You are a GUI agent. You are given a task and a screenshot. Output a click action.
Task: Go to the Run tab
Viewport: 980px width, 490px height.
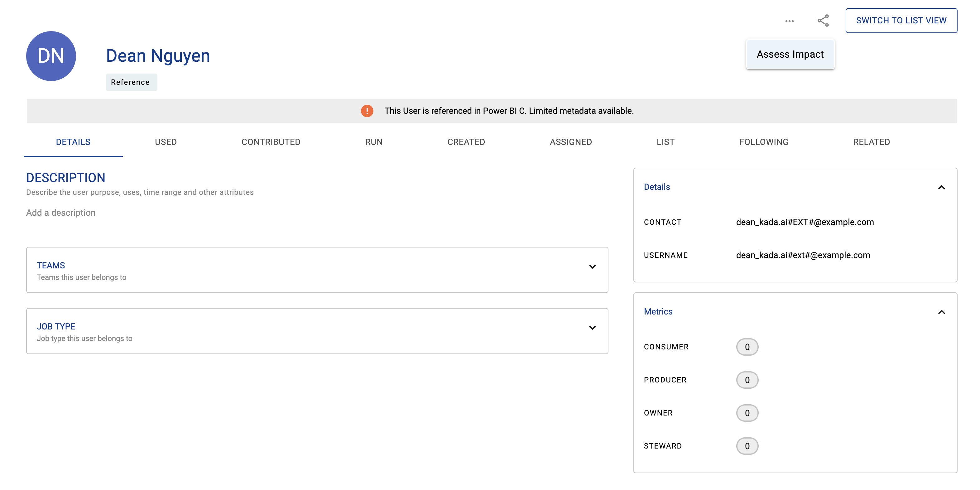[x=374, y=142]
